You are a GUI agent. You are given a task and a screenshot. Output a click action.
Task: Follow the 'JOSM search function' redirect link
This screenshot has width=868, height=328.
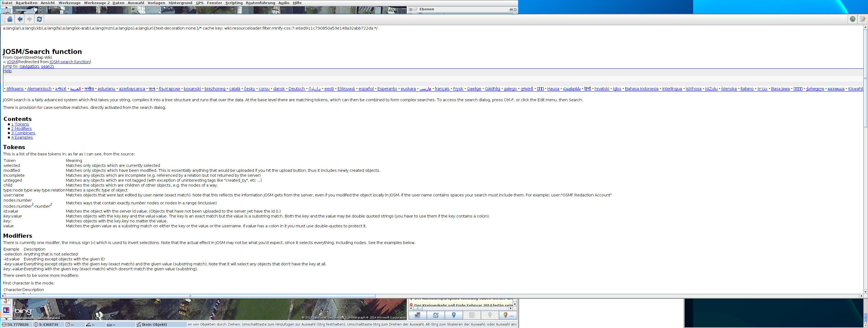(70, 62)
